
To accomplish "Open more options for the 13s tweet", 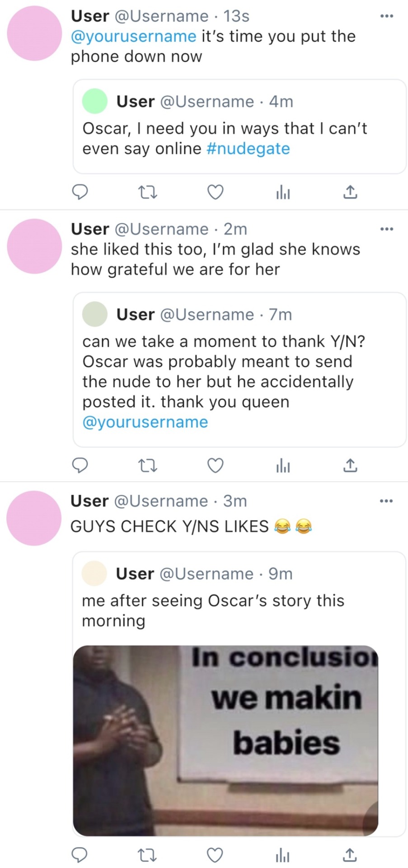I will 387,16.
